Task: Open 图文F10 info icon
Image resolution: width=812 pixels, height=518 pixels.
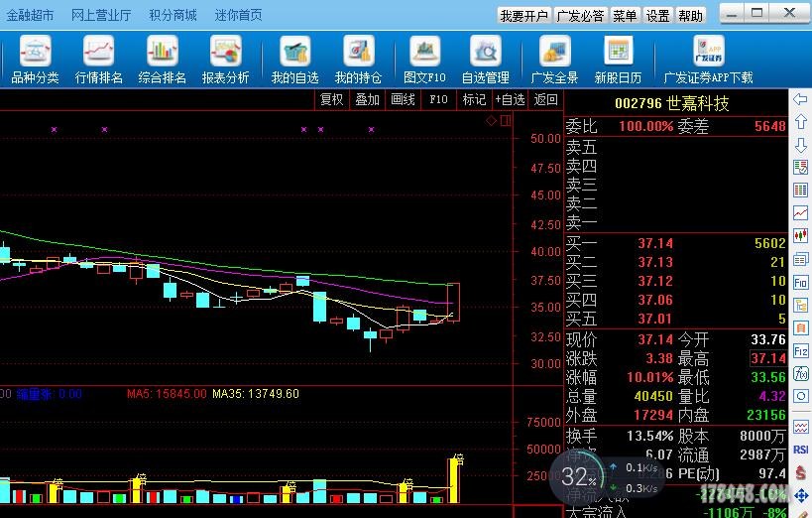Action: tap(424, 60)
